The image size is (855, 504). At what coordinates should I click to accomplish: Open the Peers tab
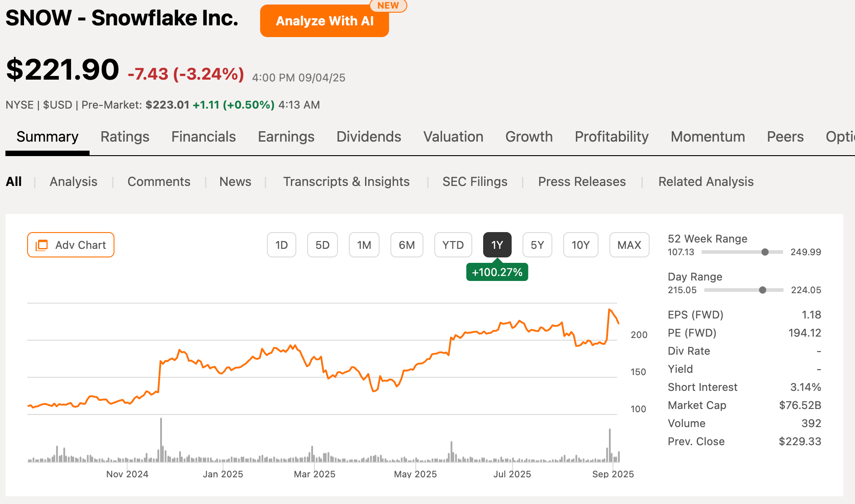(785, 137)
